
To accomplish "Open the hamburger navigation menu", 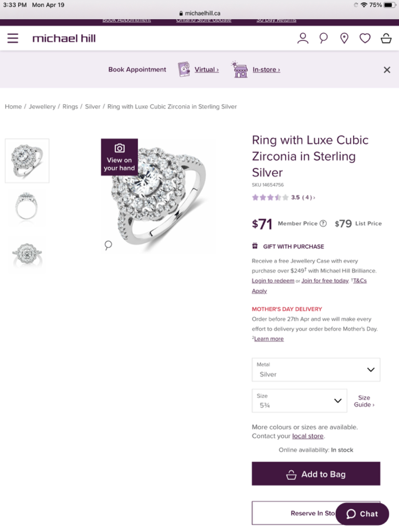I will pyautogui.click(x=13, y=38).
